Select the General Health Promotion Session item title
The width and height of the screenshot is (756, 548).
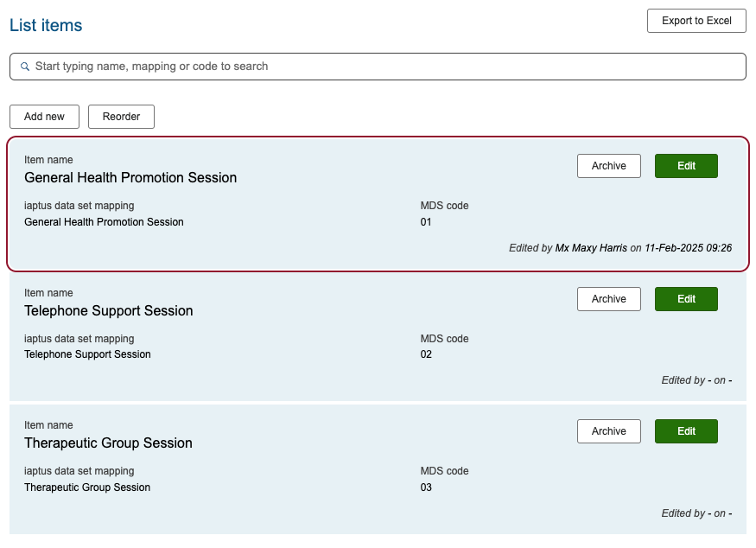coord(130,178)
